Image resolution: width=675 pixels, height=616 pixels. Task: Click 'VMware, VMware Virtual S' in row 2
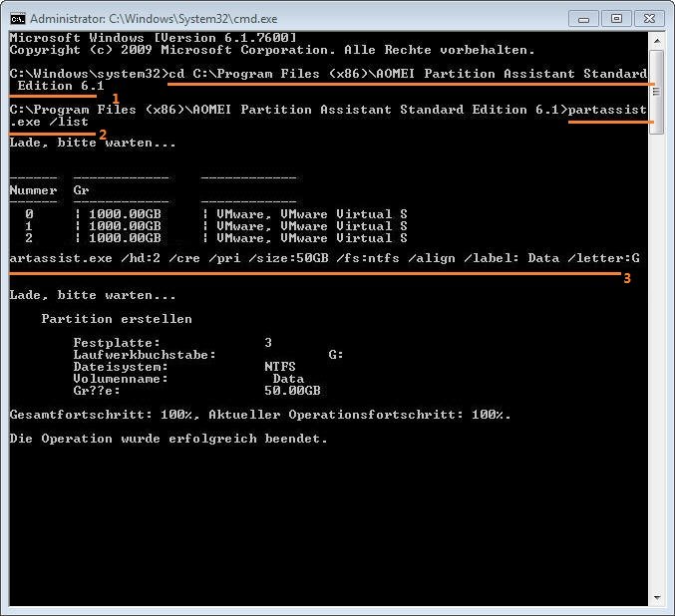312,238
